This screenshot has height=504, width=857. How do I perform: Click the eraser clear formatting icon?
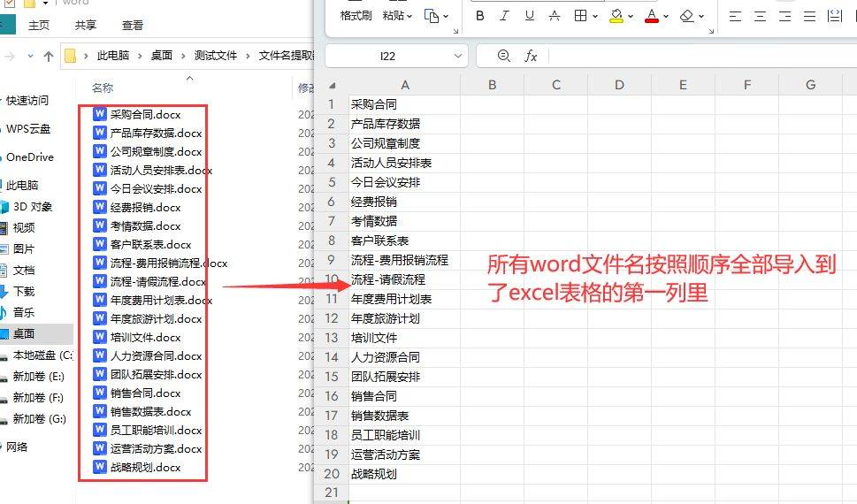coord(686,16)
